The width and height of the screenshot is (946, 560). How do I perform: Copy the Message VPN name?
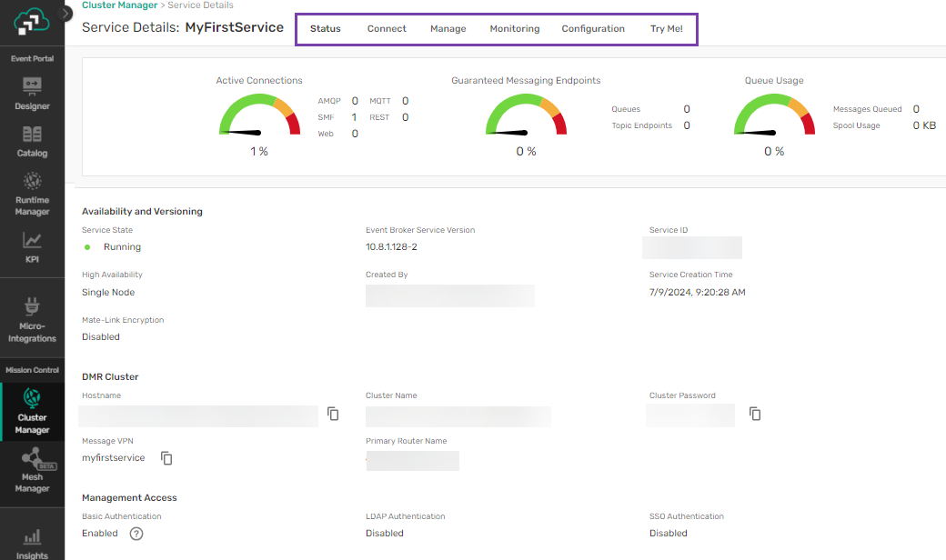click(166, 458)
